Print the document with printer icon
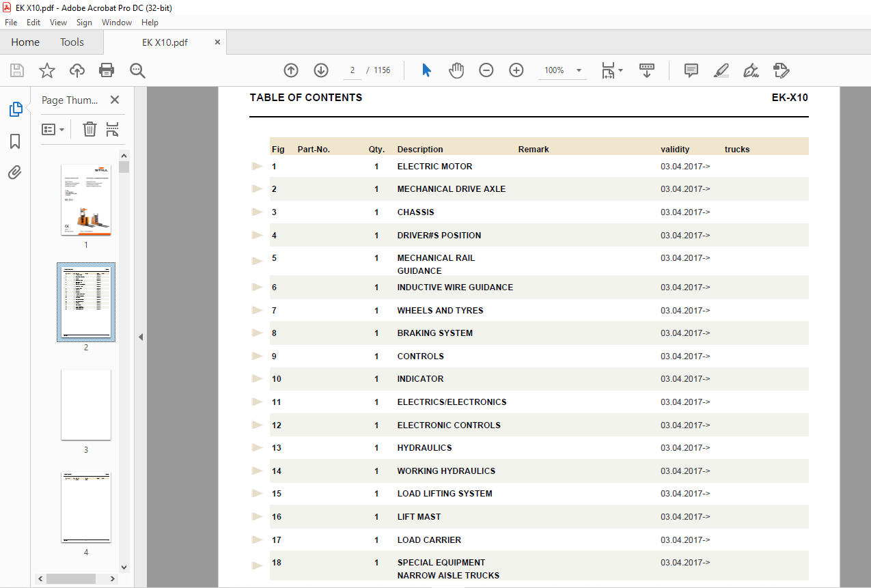Screen dimensions: 871x588 (x=107, y=70)
